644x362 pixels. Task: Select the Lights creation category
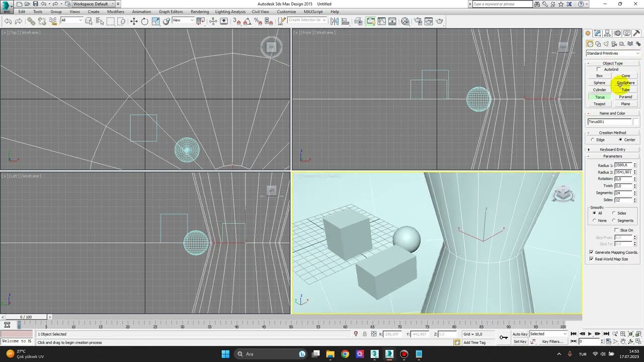606,44
